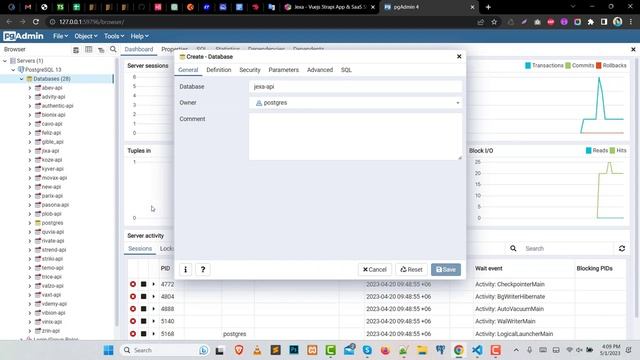Open the Object menu
This screenshot has width=640, height=360.
tap(86, 36)
